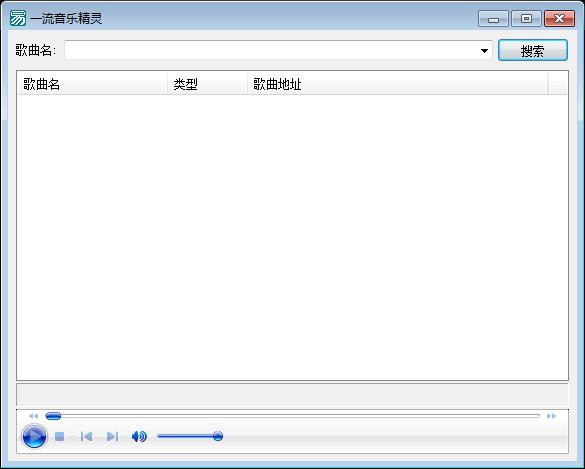Mute the sound via the speaker icon
The height and width of the screenshot is (469, 585).
139,436
